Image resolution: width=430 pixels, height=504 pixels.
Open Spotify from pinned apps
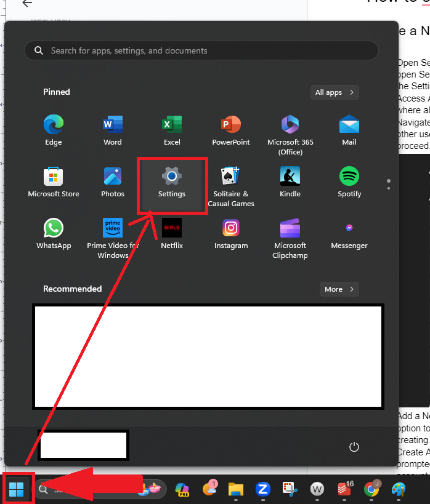coord(349,182)
